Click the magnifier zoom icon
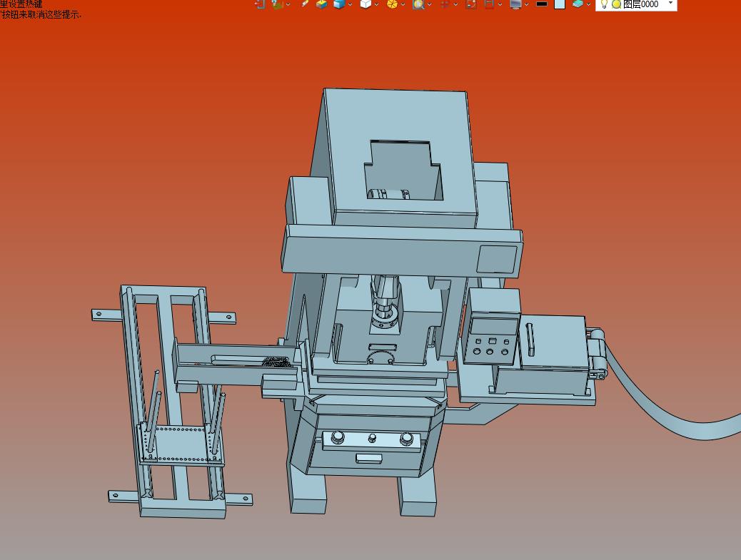 point(418,4)
